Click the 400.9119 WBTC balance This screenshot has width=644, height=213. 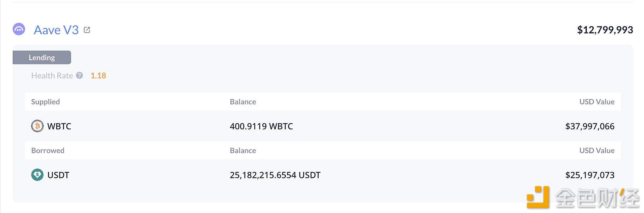(x=261, y=126)
